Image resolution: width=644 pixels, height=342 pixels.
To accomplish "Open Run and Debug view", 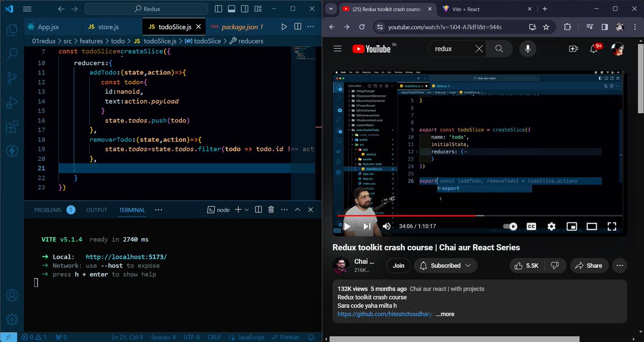I will pos(12,103).
